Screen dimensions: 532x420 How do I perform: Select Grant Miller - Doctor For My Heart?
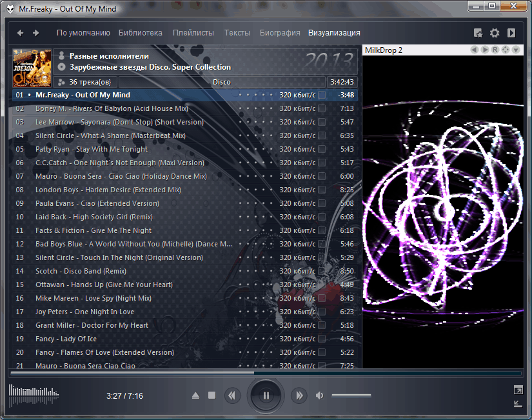(x=185, y=325)
